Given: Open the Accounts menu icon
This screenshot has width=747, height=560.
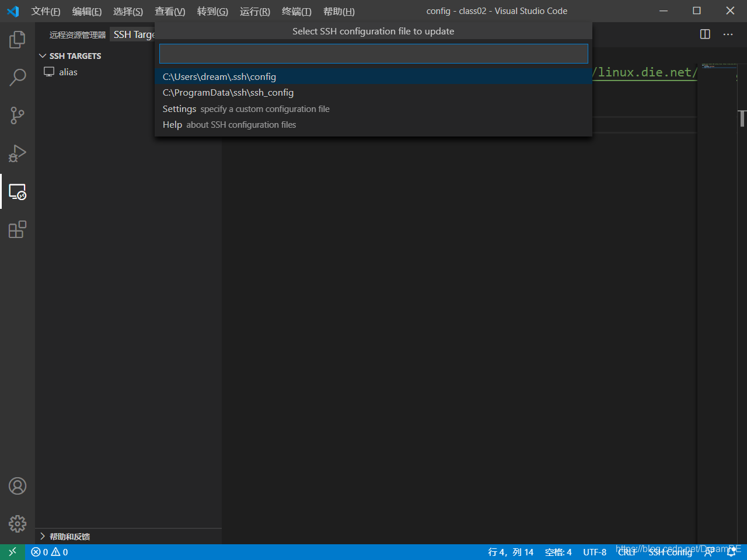Looking at the screenshot, I should 18,486.
